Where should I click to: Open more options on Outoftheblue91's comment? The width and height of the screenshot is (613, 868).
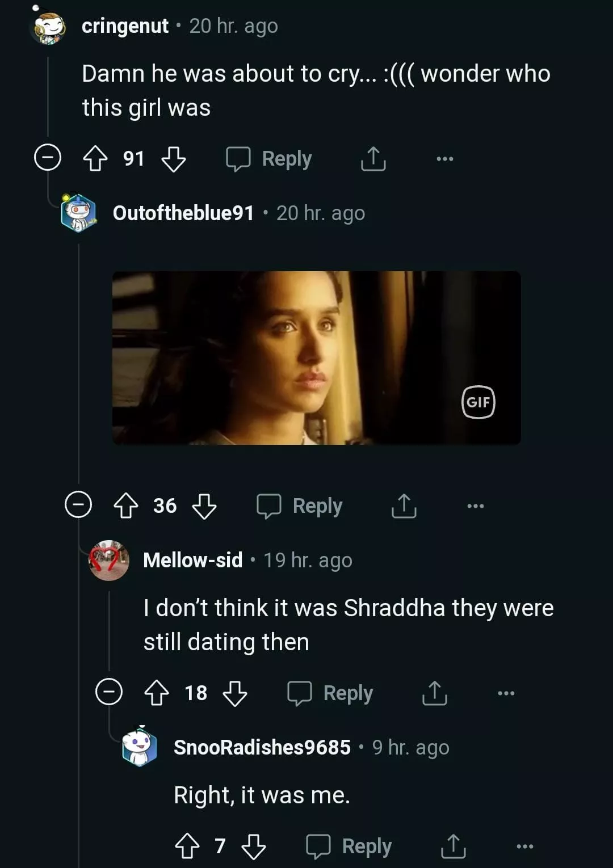point(476,505)
